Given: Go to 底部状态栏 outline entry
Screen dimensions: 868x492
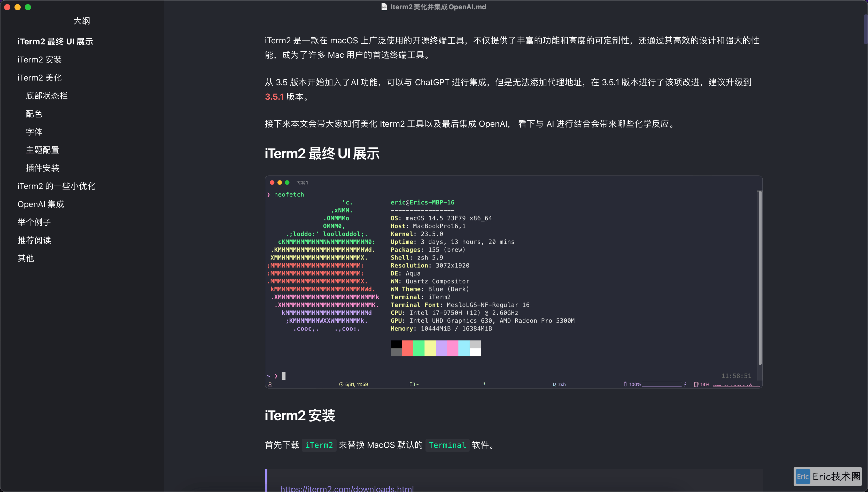Looking at the screenshot, I should (x=47, y=96).
